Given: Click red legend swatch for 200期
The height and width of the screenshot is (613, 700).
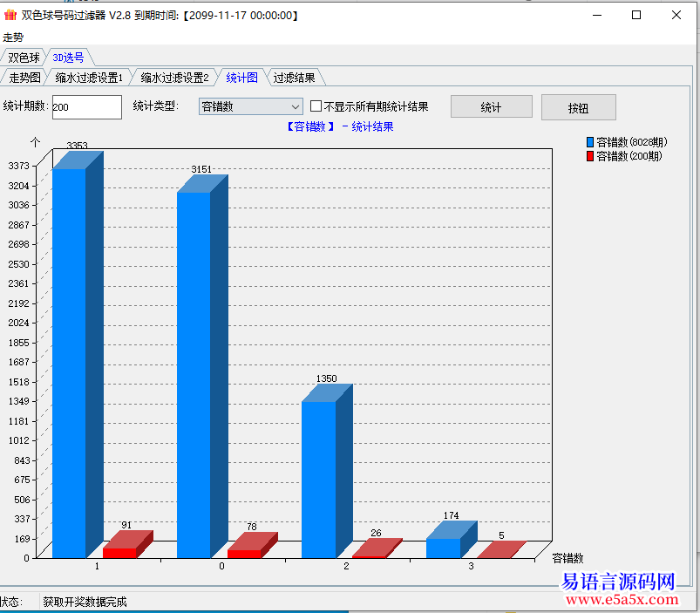Looking at the screenshot, I should [x=590, y=156].
